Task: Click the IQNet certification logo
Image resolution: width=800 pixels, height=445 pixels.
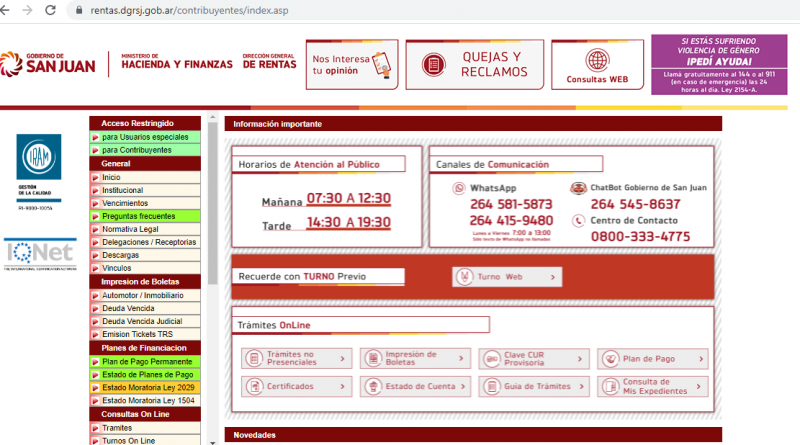Action: click(40, 252)
